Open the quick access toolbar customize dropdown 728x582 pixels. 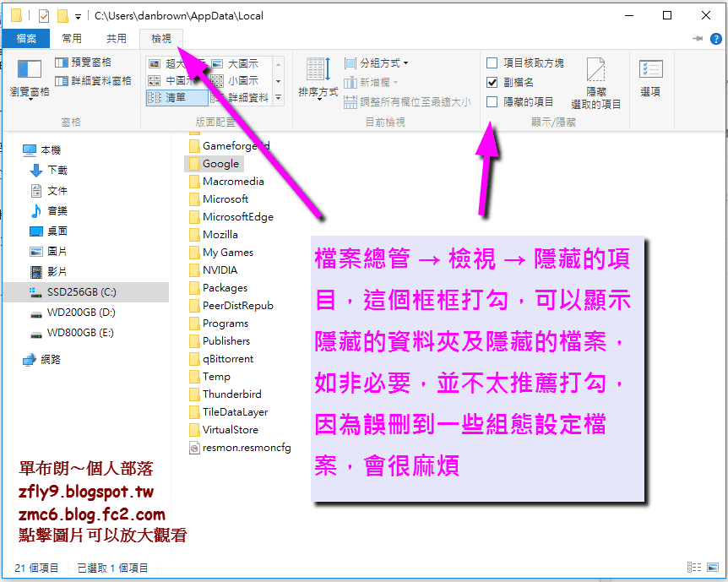[x=78, y=17]
